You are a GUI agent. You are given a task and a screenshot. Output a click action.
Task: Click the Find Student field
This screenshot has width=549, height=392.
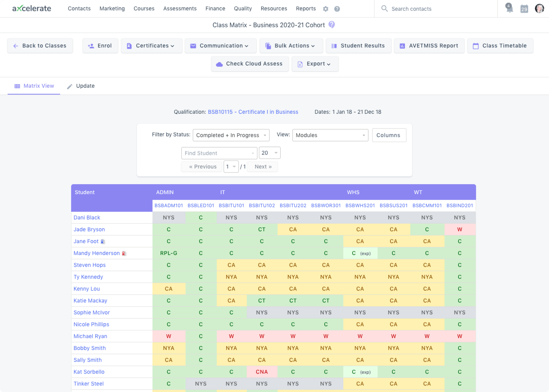tap(219, 153)
